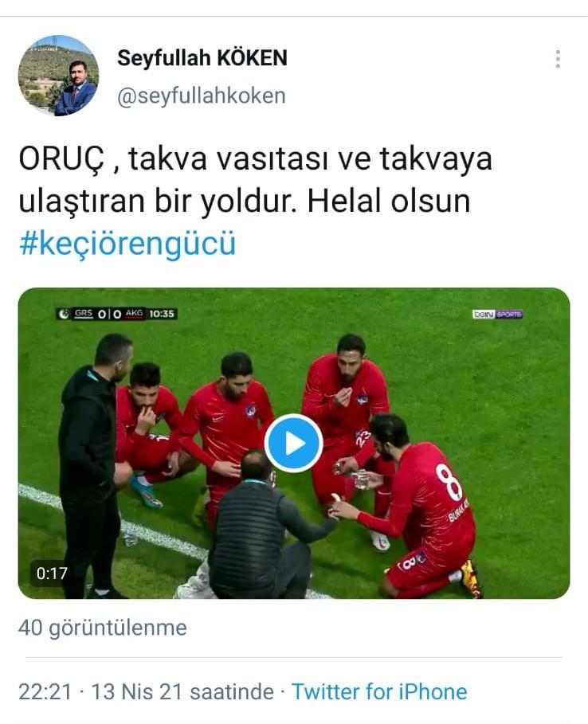The image size is (588, 724).
Task: Click the 10:35 match clock in the video
Action: (162, 314)
